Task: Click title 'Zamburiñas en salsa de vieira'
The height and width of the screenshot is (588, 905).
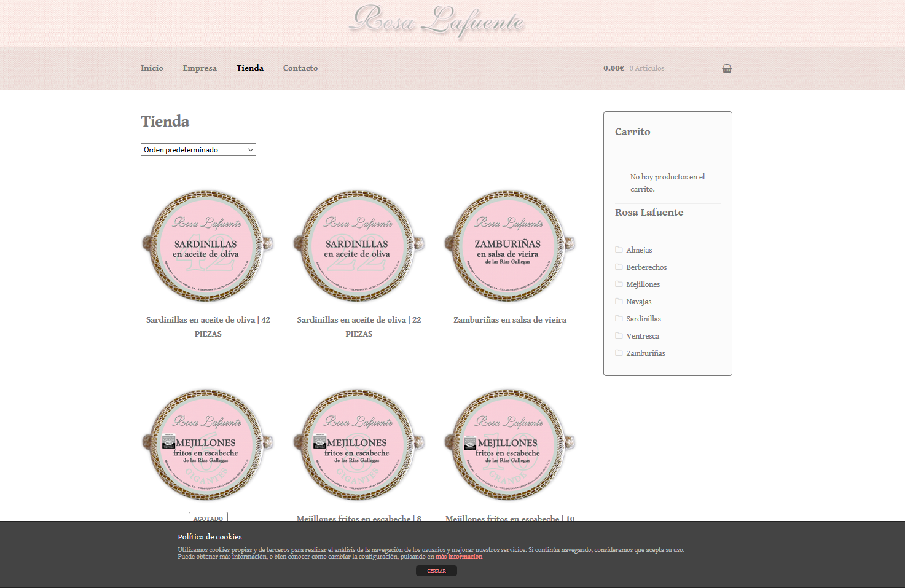Action: (510, 319)
